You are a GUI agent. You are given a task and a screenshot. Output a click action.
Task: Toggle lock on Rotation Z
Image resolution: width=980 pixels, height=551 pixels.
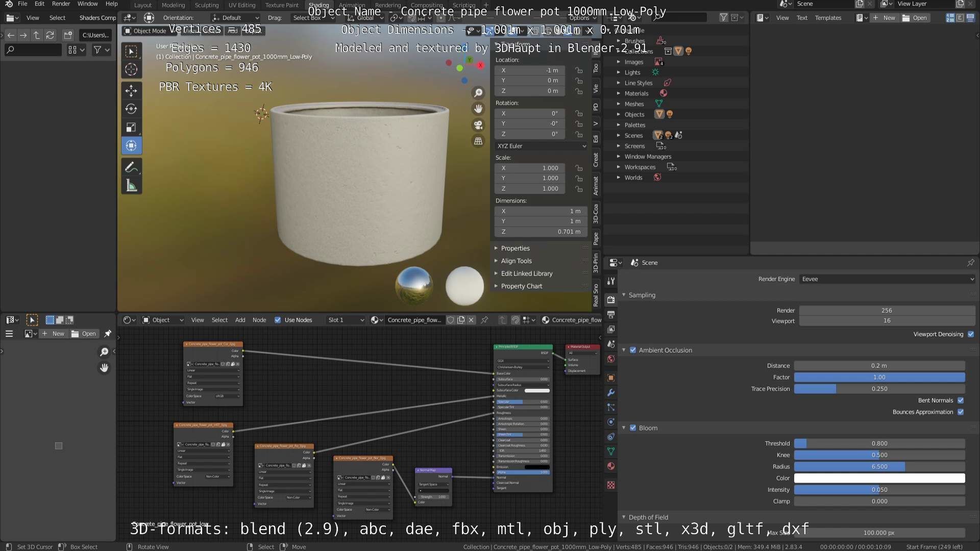tap(579, 134)
